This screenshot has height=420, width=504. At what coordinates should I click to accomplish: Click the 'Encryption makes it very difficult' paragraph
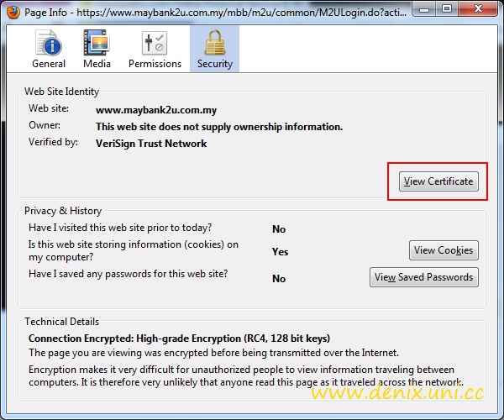[246, 375]
